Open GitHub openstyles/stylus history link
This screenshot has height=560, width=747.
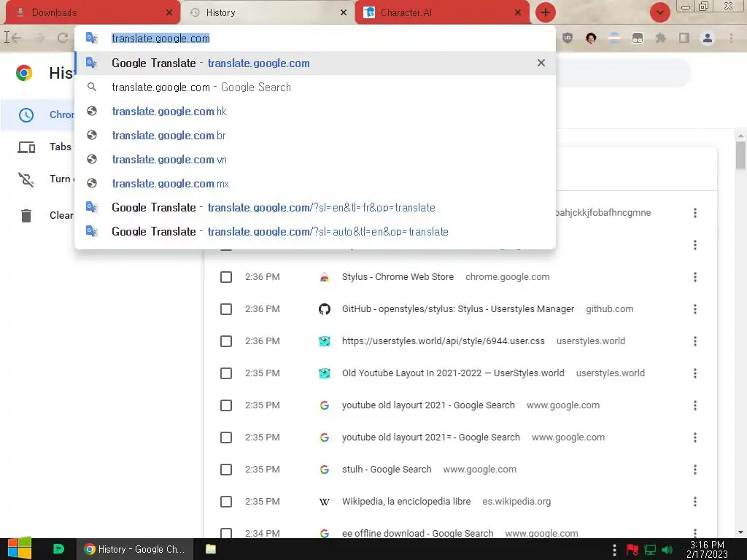tap(458, 309)
